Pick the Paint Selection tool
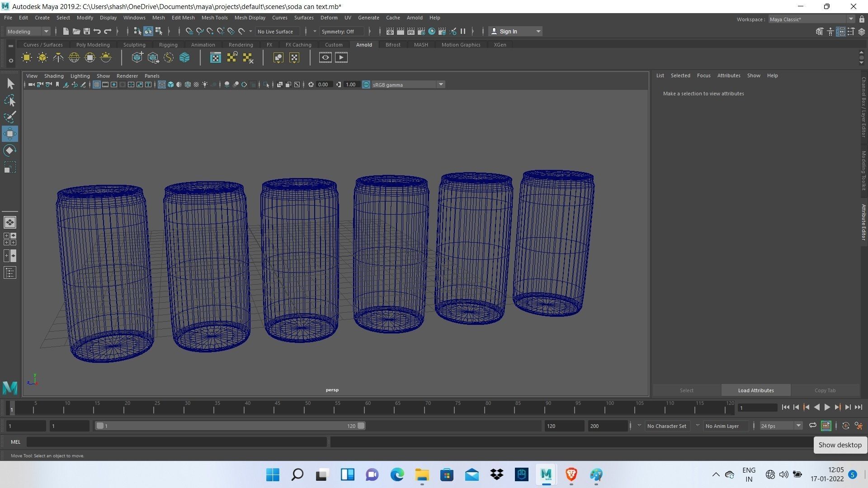868x488 pixels. (10, 117)
